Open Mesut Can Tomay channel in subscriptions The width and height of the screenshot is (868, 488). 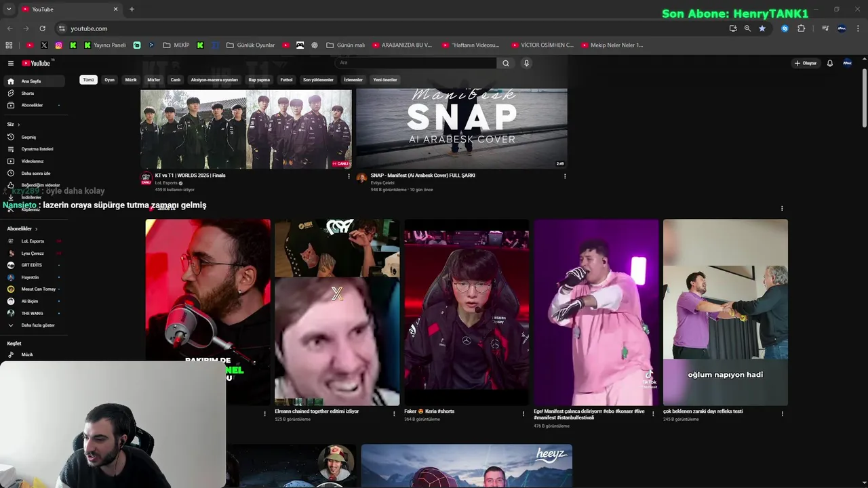point(34,289)
